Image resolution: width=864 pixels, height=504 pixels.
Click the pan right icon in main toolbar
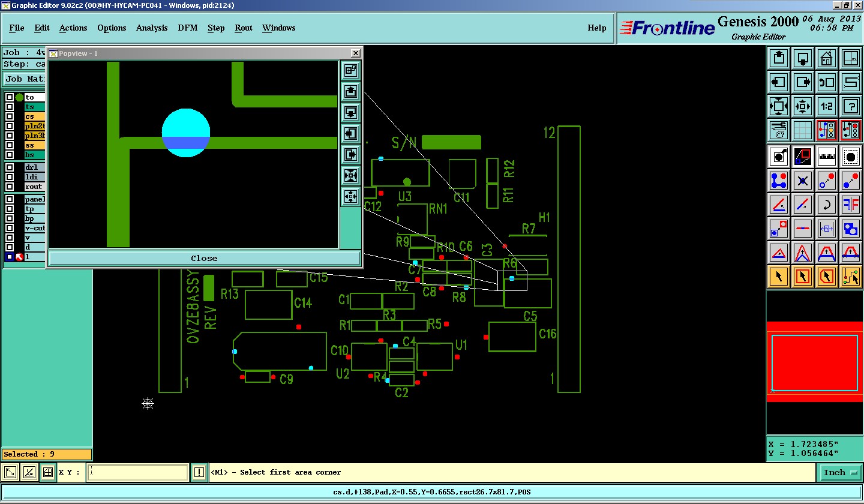[803, 82]
